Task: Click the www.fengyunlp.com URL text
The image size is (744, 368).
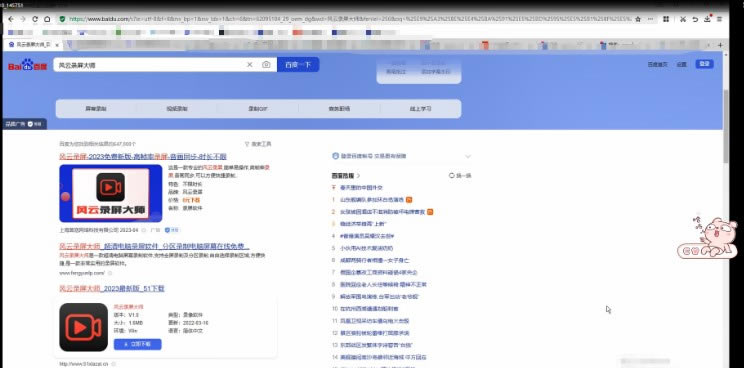Action: pos(82,273)
